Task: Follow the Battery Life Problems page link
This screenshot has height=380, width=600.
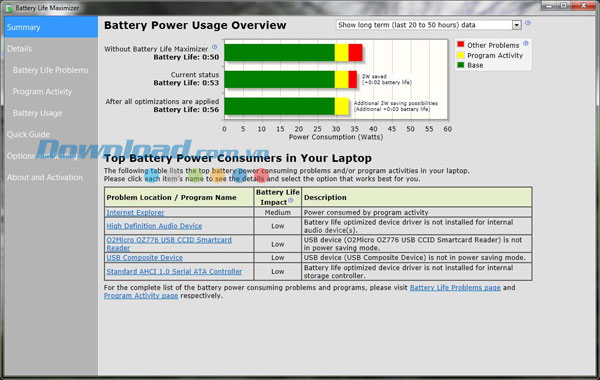Action: (x=455, y=287)
